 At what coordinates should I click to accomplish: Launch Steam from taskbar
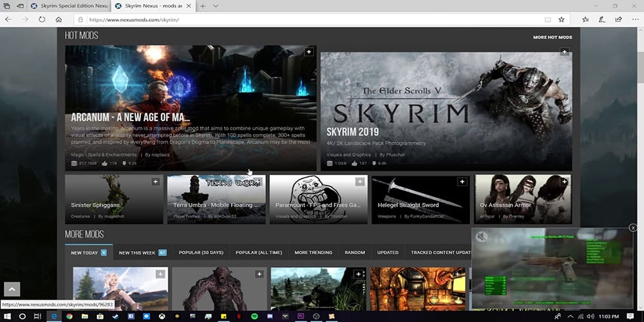tap(115, 316)
